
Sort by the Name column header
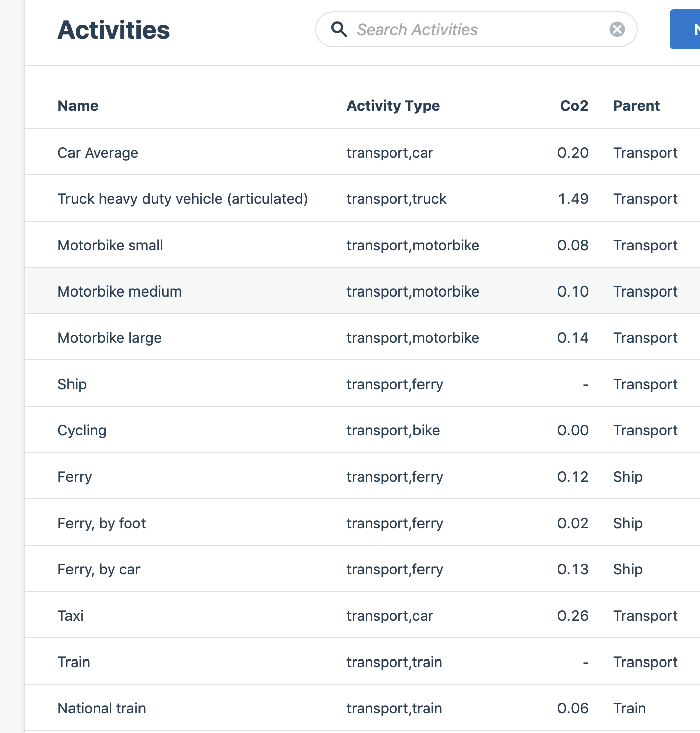(78, 106)
